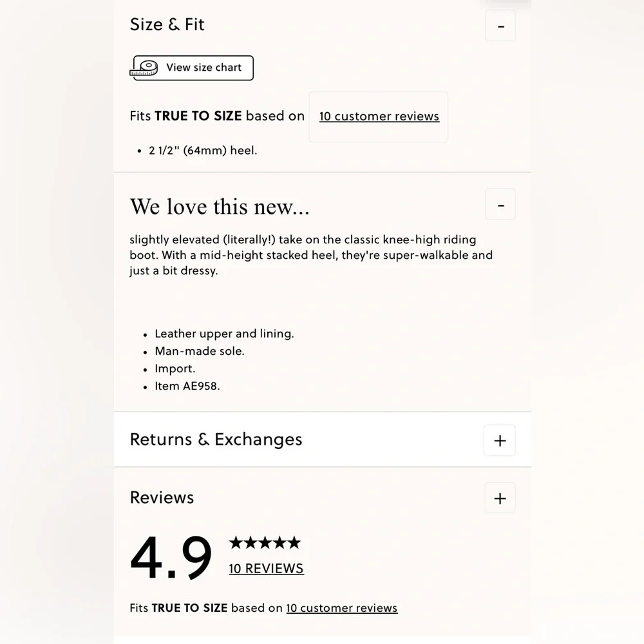
Task: Click the Item AE958 bullet text
Action: click(x=187, y=386)
